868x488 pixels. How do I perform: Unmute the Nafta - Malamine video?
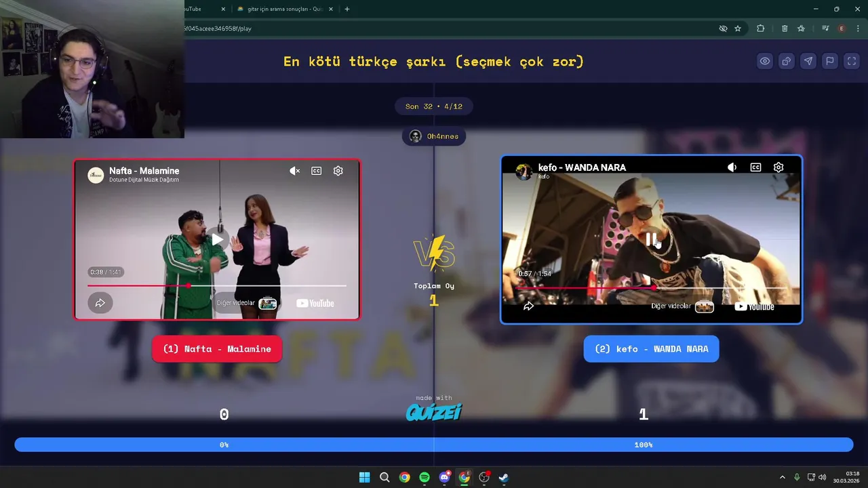pyautogui.click(x=294, y=171)
